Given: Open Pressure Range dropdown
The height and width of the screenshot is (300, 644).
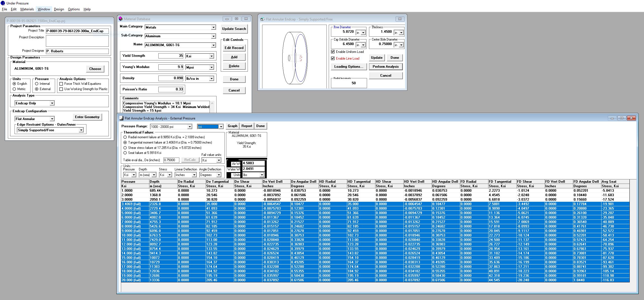Looking at the screenshot, I should [190, 127].
